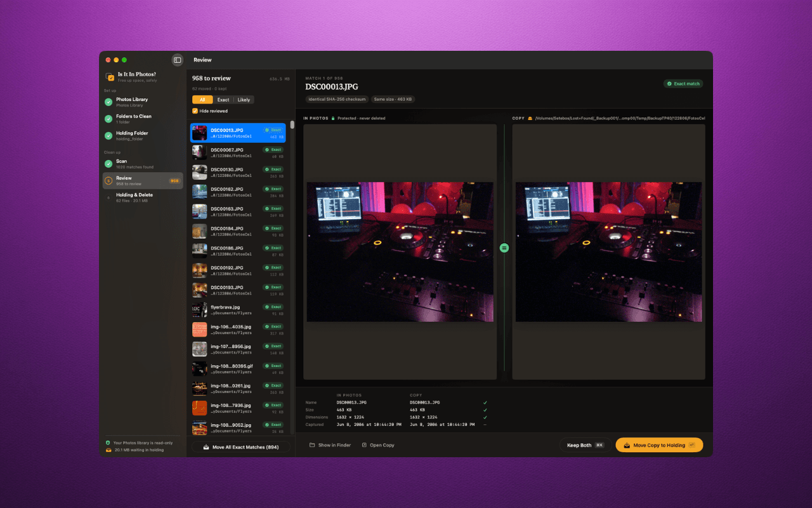The width and height of the screenshot is (812, 508).
Task: Select the DSC00130.JPG match row
Action: pos(238,172)
